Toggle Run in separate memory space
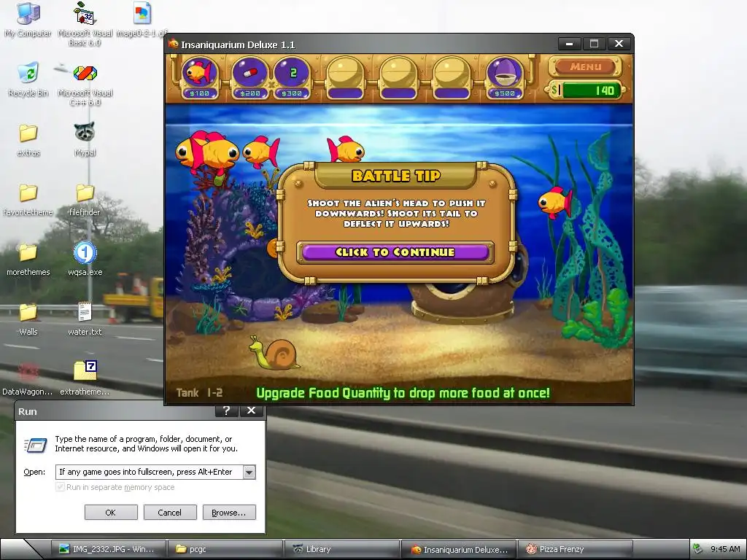 [115, 487]
